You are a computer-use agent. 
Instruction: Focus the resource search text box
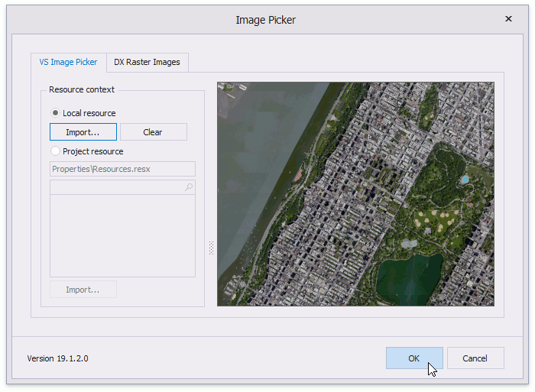click(x=115, y=187)
